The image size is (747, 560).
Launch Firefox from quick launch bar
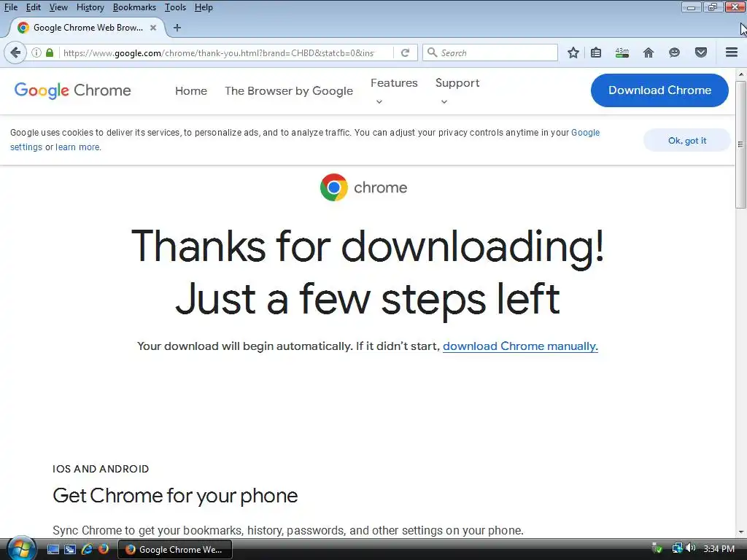(103, 550)
